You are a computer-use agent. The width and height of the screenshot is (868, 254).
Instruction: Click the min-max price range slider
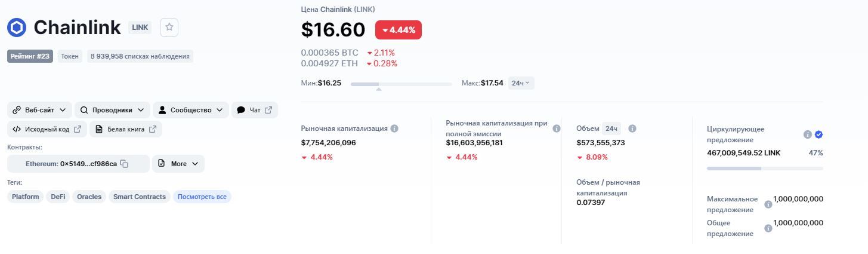pos(401,84)
